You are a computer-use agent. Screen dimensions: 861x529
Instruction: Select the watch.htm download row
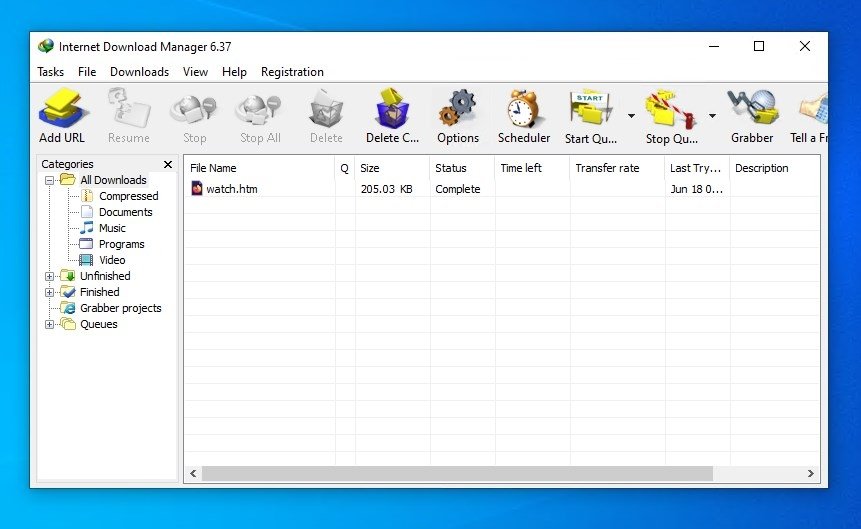(502, 189)
